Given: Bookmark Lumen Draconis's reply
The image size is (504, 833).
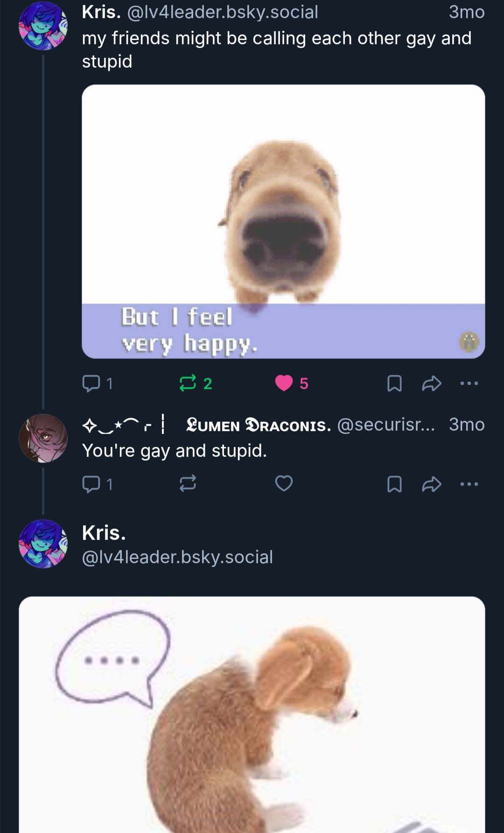Looking at the screenshot, I should [394, 484].
